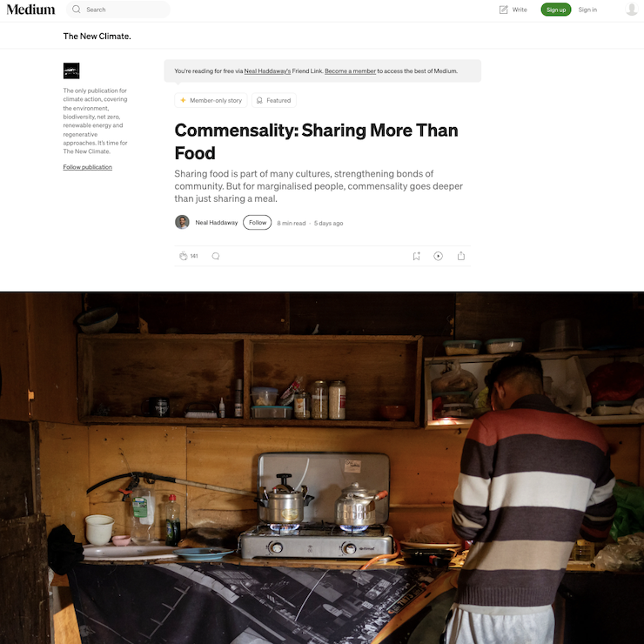Open the comments speech bubble icon
This screenshot has width=644, height=644.
tap(216, 256)
